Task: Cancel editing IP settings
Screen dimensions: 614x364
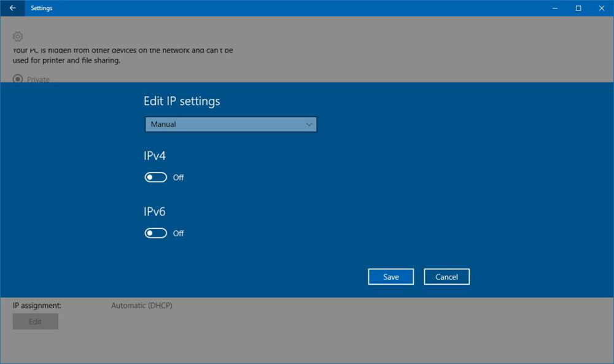Action: (446, 277)
